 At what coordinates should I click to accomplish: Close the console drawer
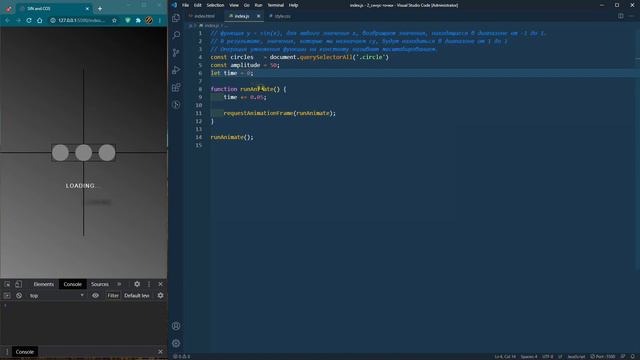[x=160, y=351]
